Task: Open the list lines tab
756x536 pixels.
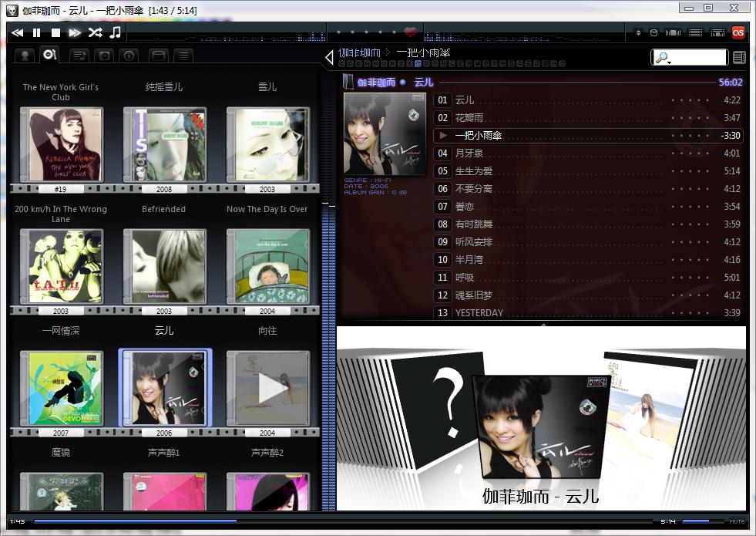Action: pyautogui.click(x=183, y=56)
